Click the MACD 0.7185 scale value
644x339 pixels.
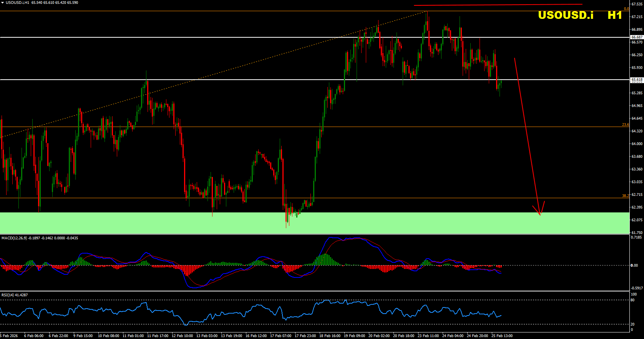(x=636, y=237)
